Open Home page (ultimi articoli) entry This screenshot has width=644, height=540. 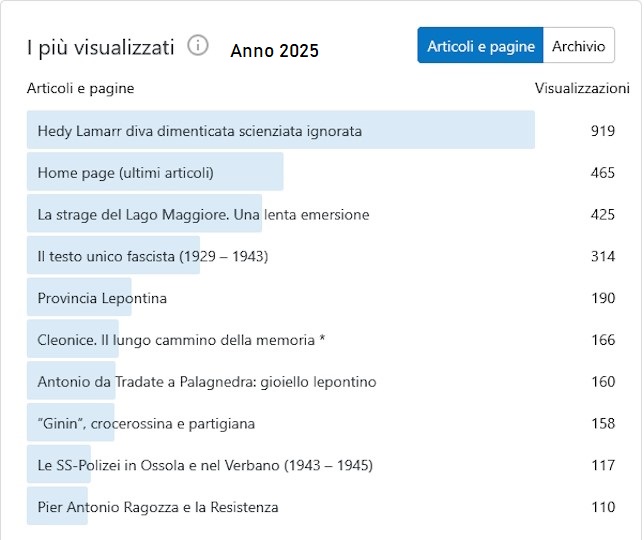pyautogui.click(x=126, y=173)
